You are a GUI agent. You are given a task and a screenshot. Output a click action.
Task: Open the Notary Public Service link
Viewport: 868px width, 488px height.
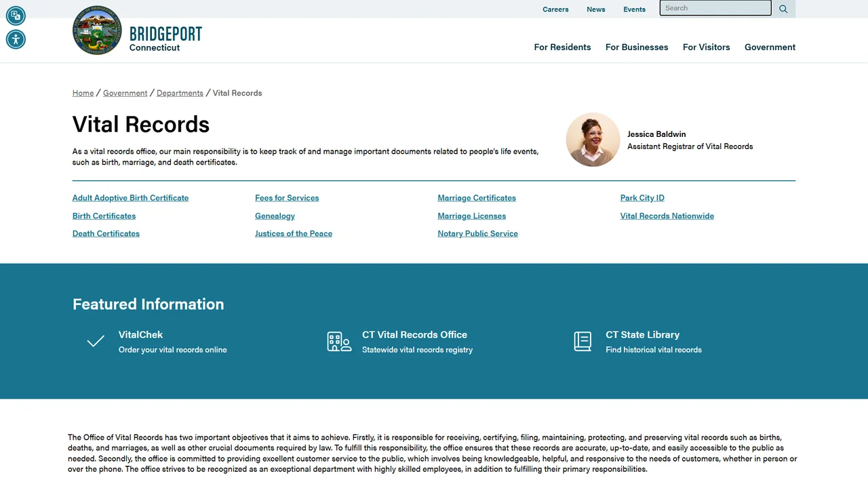[x=477, y=234]
